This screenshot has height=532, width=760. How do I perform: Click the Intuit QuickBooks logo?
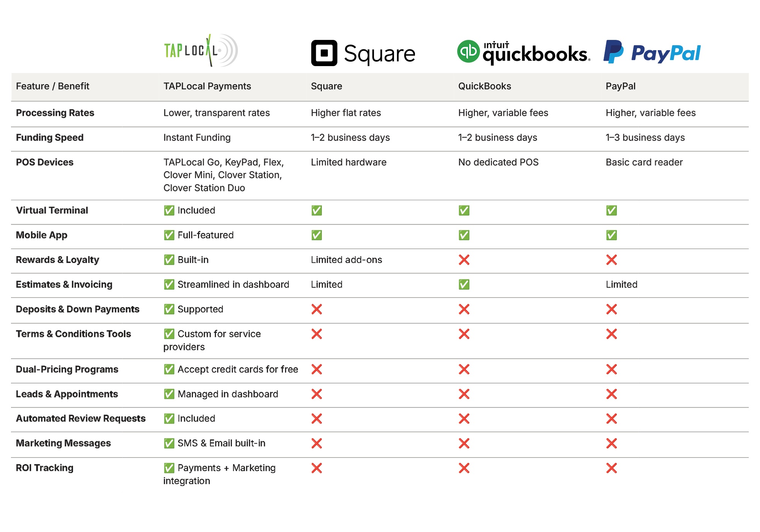click(523, 52)
